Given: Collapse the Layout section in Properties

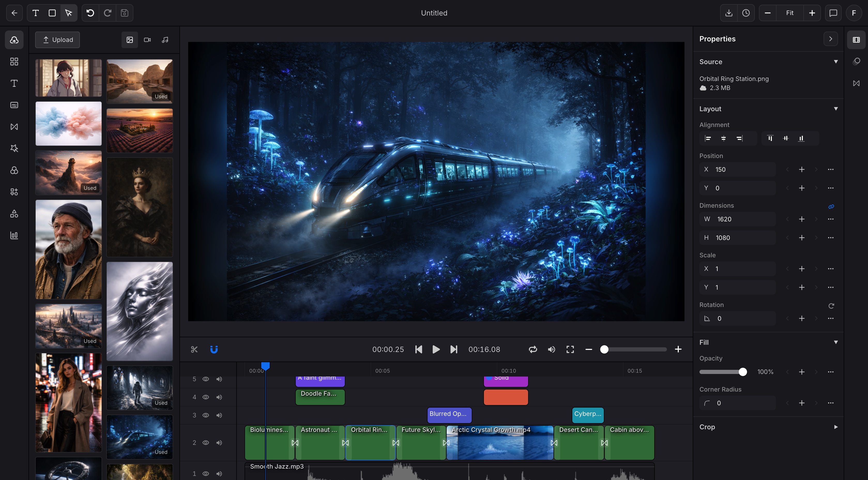Looking at the screenshot, I should 836,109.
